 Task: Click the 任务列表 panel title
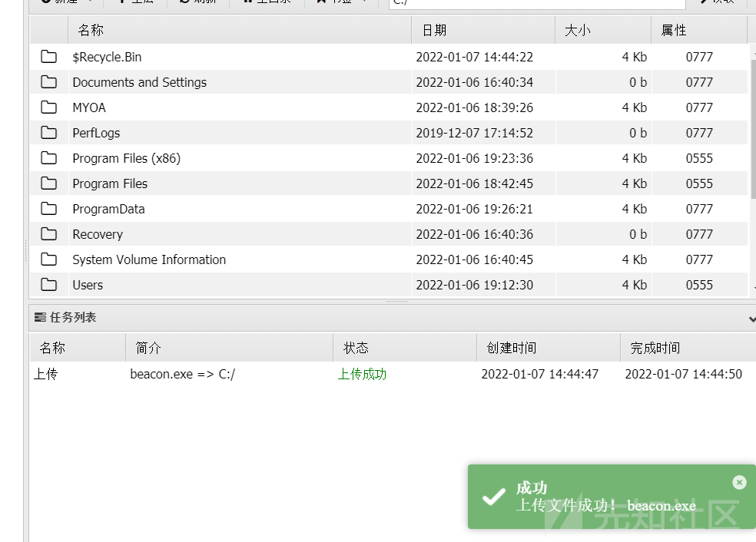[73, 318]
